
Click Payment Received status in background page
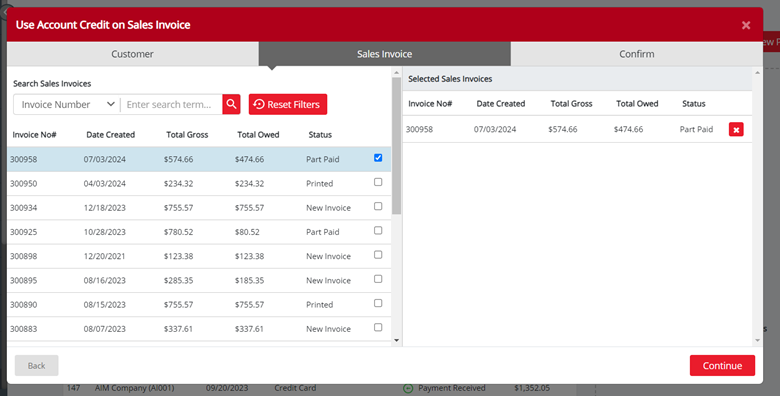pyautogui.click(x=452, y=388)
